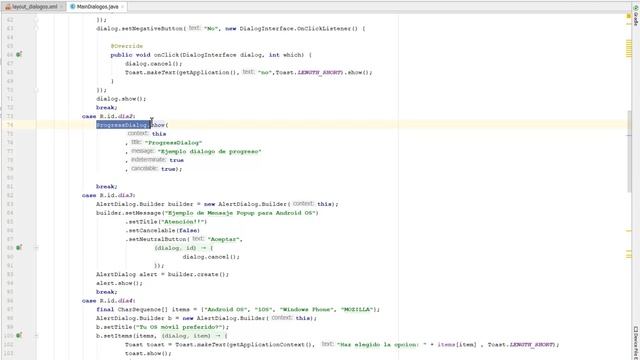Click case R.id.dia4: label
Viewport: 640px width, 360px height.
tap(109, 300)
